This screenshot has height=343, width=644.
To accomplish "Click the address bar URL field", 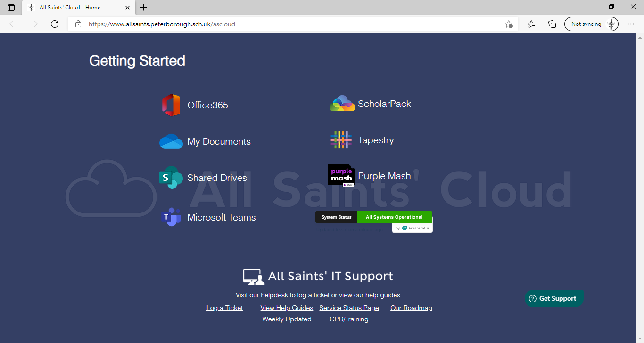I will tap(293, 24).
